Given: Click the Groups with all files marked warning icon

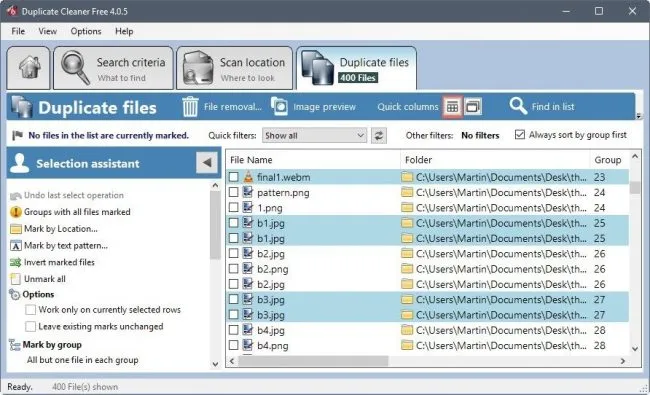Looking at the screenshot, I should [16, 212].
